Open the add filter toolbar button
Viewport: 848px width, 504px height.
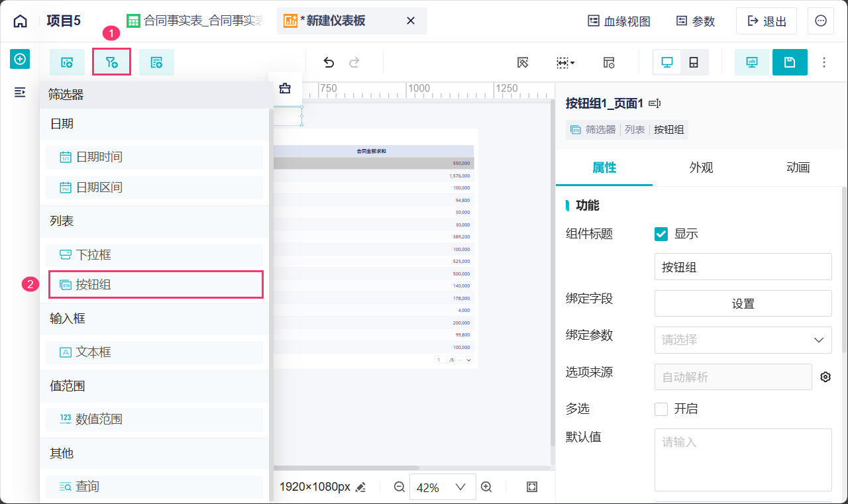coord(111,62)
